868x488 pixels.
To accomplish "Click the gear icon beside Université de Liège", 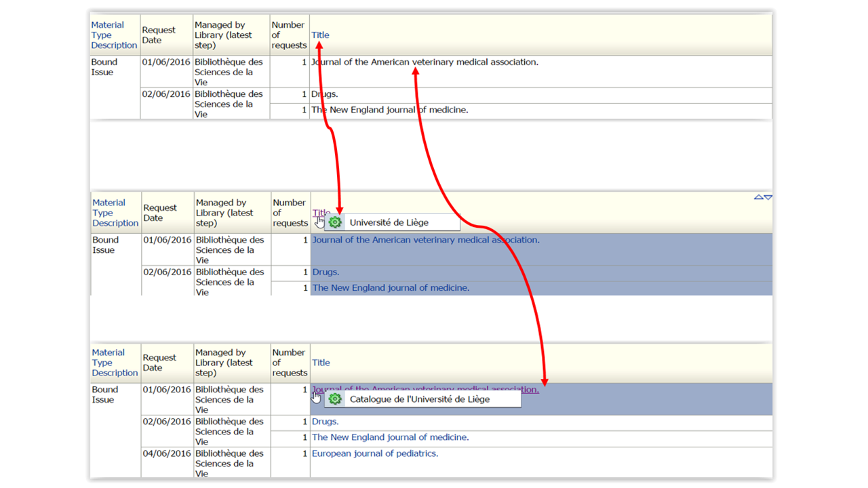I will 335,222.
